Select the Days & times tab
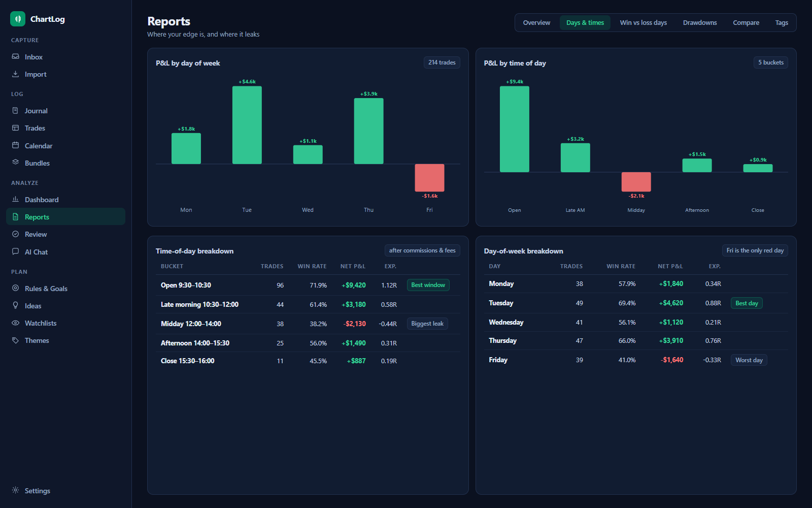 pos(585,23)
